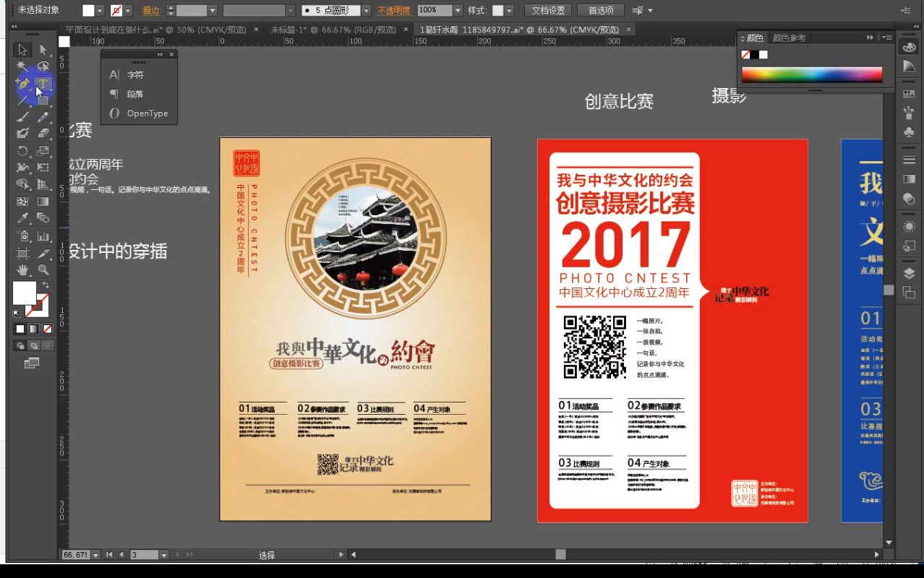Screen dimensions: 924x578
Task: Reset to default fill and stroke
Action: pos(17,314)
